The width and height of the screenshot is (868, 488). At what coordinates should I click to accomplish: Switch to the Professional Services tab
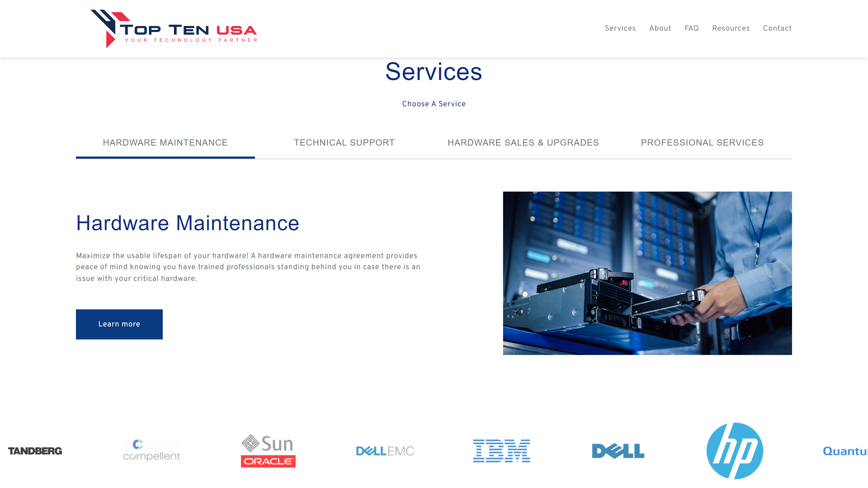(x=702, y=143)
